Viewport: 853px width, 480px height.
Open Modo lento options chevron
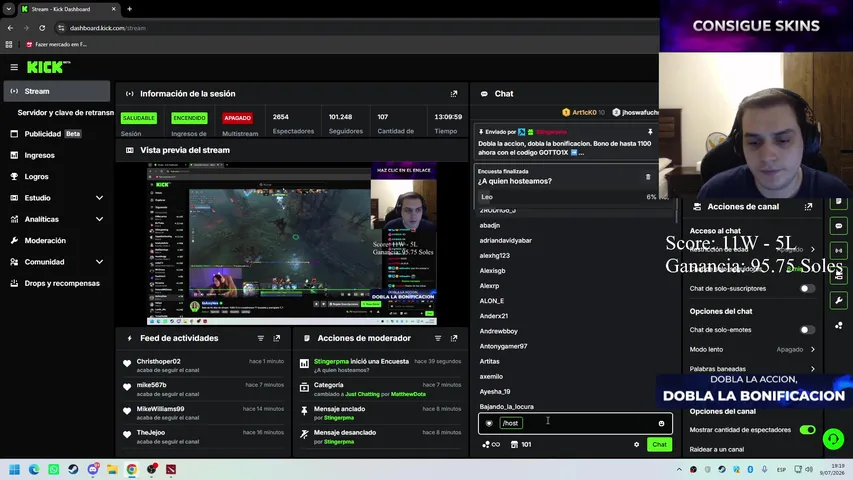pos(813,349)
